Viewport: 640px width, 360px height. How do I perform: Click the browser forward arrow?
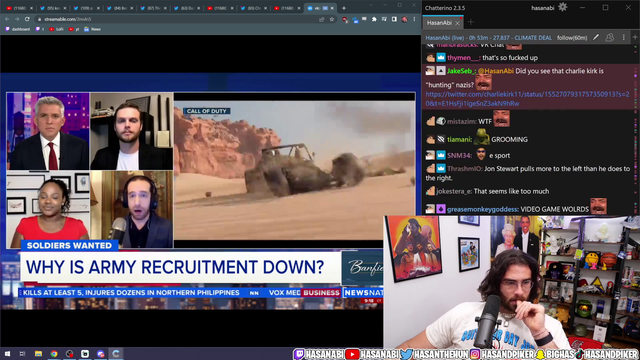(17, 19)
